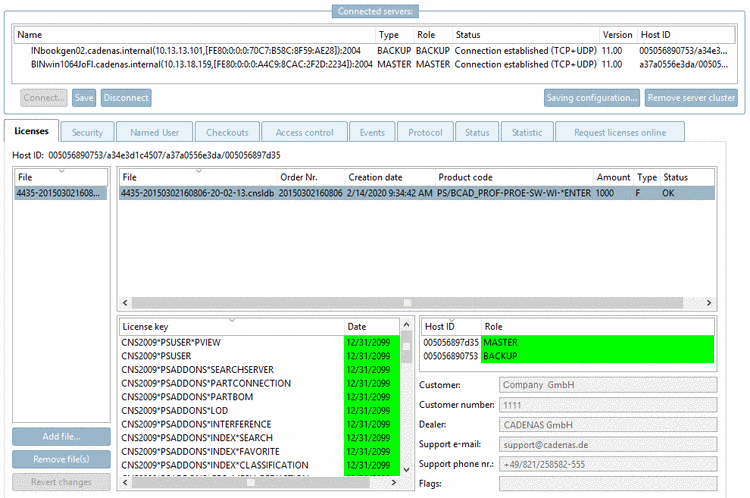Click the Version column header
This screenshot has height=498, width=750.
pos(618,35)
